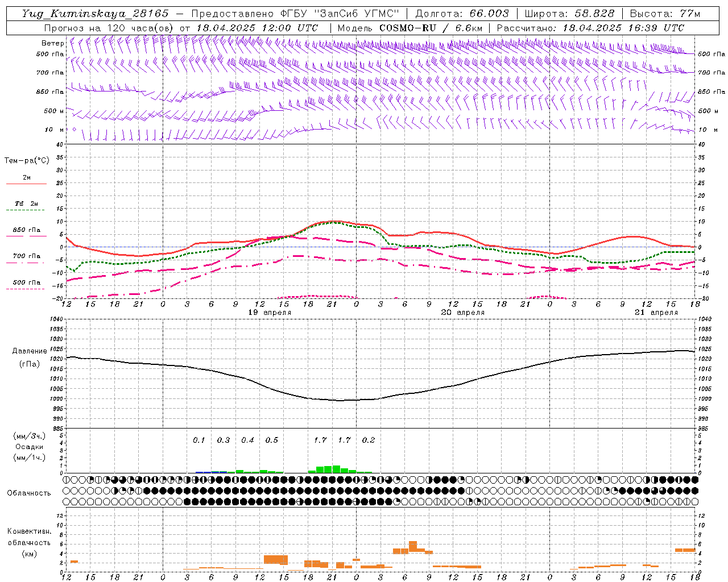Click the station title Yug_Kuminskaya_28165
Image resolution: width=728 pixels, height=582 pixels.
pos(95,14)
